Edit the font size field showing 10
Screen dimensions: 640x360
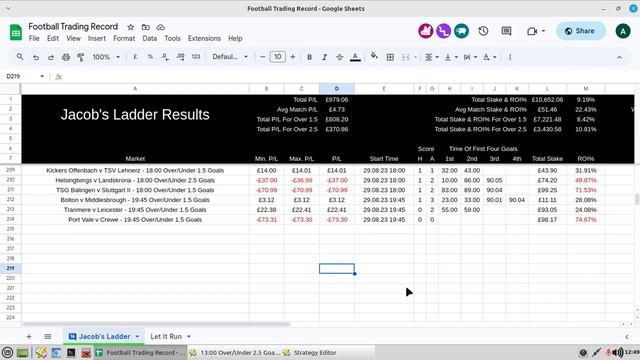click(278, 57)
